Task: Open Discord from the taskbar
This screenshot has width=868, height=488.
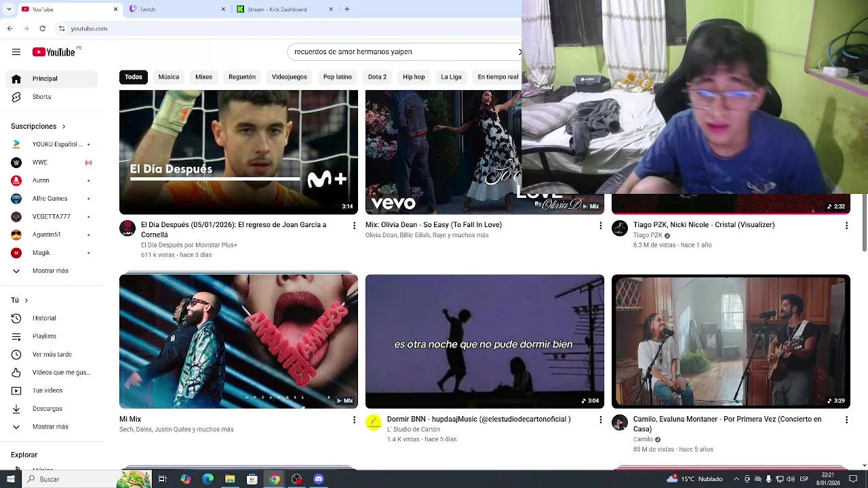Action: (319, 479)
